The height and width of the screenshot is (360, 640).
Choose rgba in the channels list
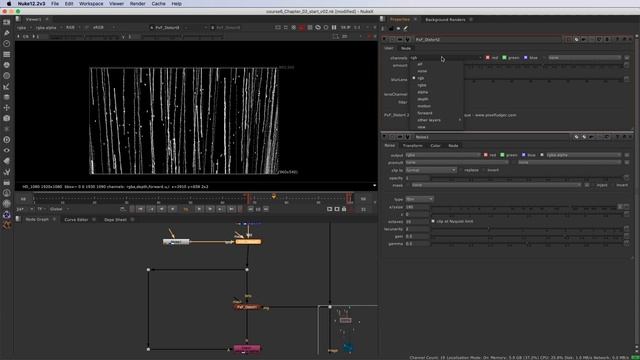[x=422, y=85]
